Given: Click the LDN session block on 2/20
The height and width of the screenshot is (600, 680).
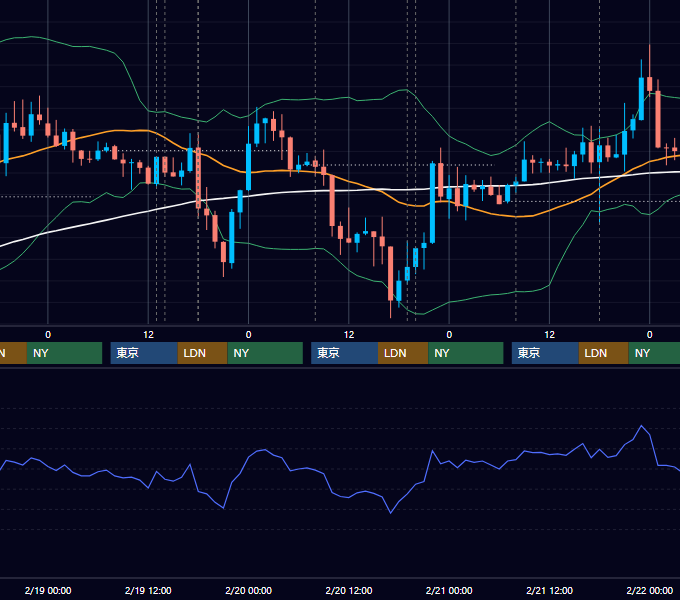Looking at the screenshot, I should click(x=403, y=353).
